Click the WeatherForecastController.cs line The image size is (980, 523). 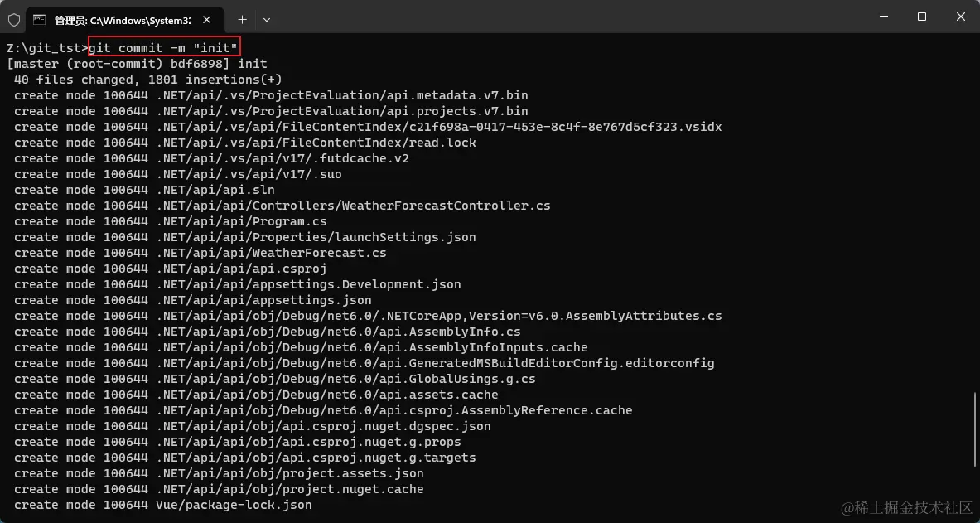click(x=282, y=206)
